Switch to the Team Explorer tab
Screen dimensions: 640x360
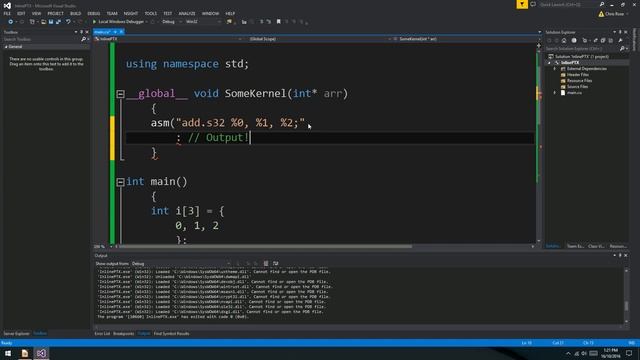(575, 246)
